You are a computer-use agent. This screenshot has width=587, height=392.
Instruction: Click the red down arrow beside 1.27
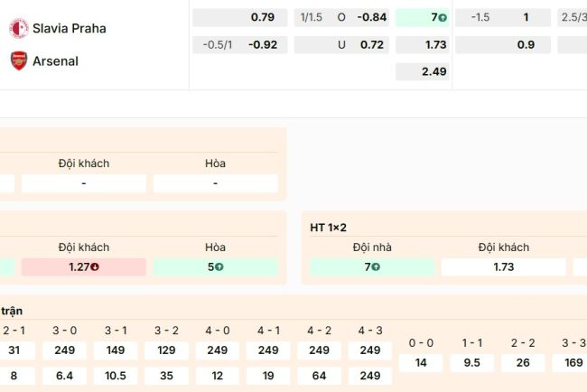point(95,267)
